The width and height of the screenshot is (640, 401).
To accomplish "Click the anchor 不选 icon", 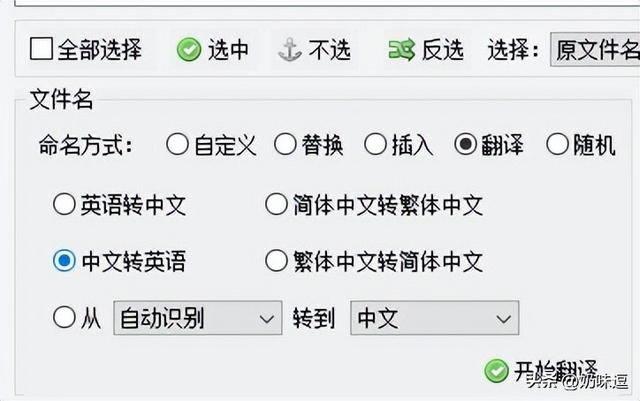I will 289,49.
